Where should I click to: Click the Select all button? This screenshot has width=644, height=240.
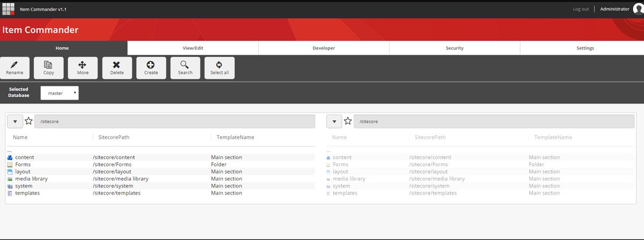click(219, 68)
